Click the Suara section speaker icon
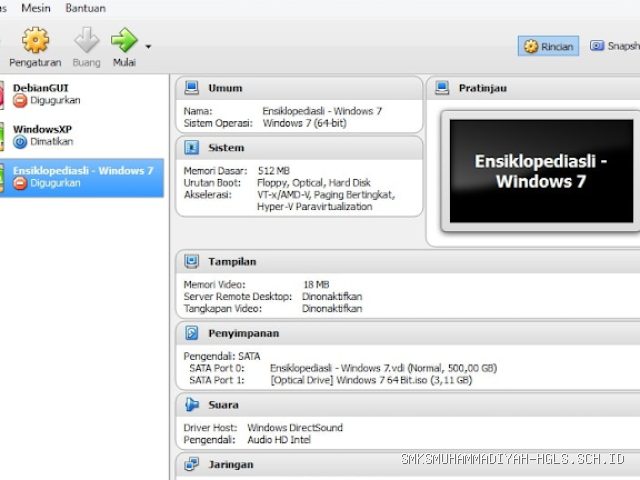The height and width of the screenshot is (480, 640). pos(191,404)
